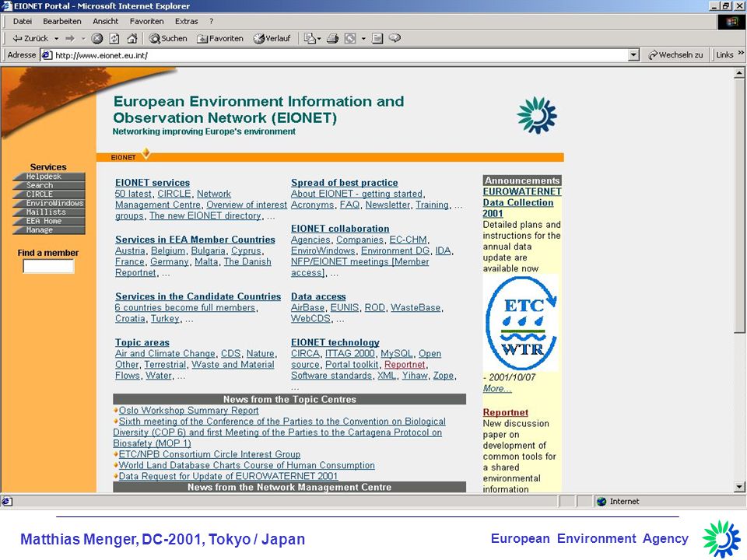Click the 50 latest link
747x560 pixels.
pyautogui.click(x=133, y=194)
